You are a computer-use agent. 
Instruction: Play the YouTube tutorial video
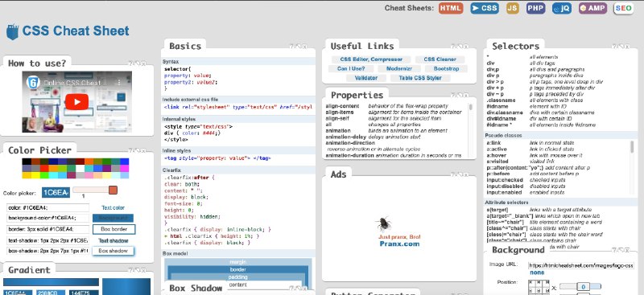pyautogui.click(x=76, y=102)
